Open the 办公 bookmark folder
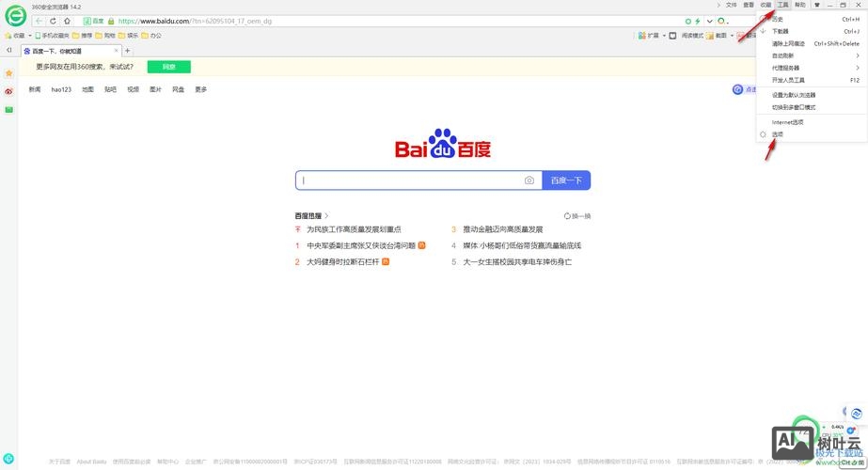Viewport: 868px width, 470px height. pos(151,36)
